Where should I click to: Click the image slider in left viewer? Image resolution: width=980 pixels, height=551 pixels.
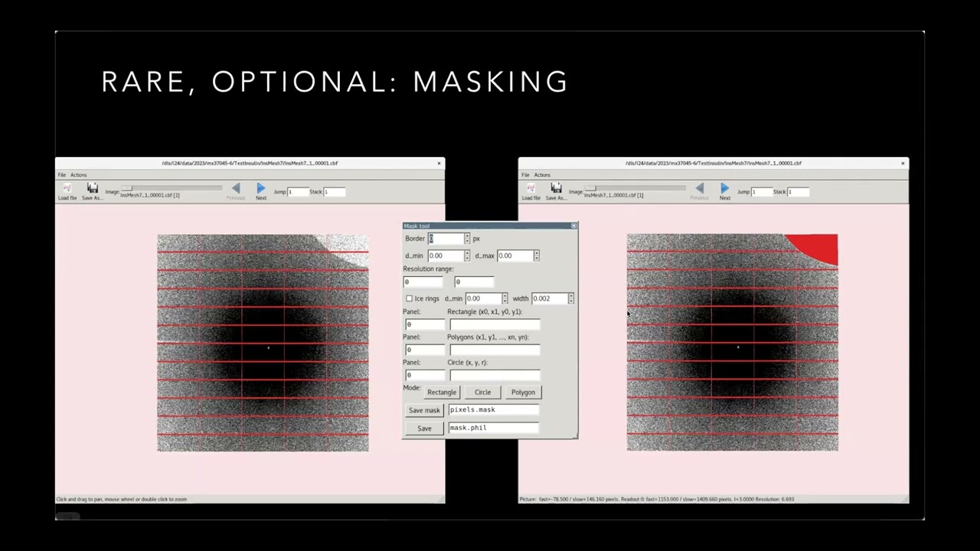click(x=171, y=188)
